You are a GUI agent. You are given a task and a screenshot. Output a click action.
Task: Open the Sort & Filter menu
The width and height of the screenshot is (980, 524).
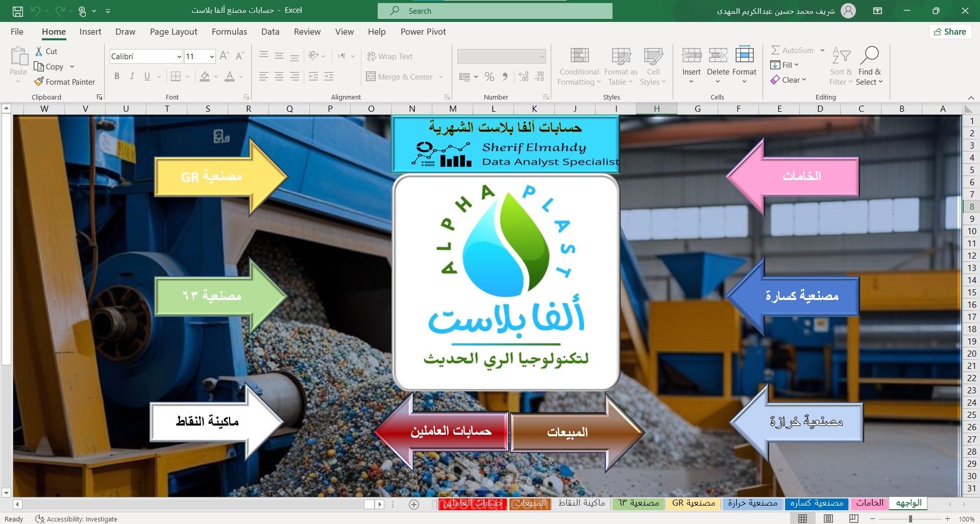(841, 67)
